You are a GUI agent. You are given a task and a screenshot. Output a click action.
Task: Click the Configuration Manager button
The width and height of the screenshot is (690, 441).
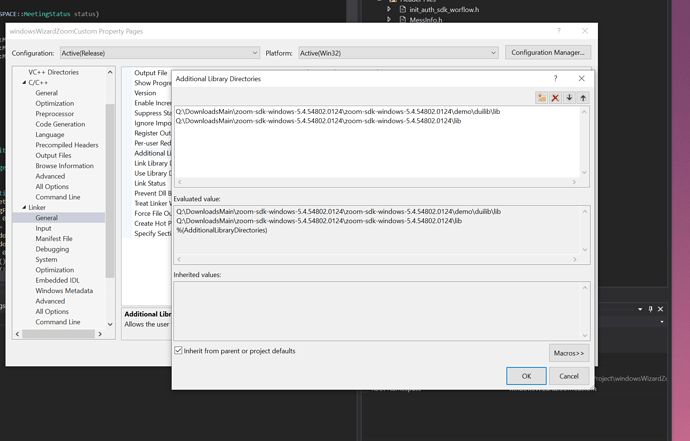click(x=548, y=52)
